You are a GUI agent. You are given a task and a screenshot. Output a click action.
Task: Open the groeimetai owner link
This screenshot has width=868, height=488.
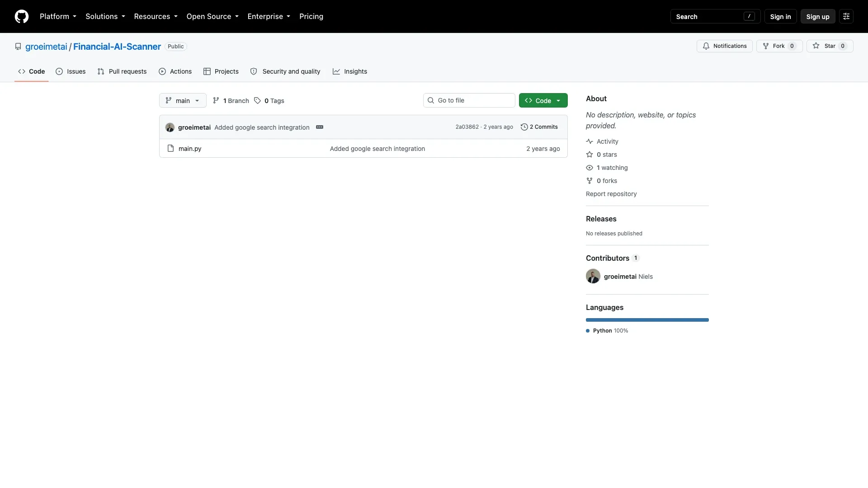coord(46,47)
